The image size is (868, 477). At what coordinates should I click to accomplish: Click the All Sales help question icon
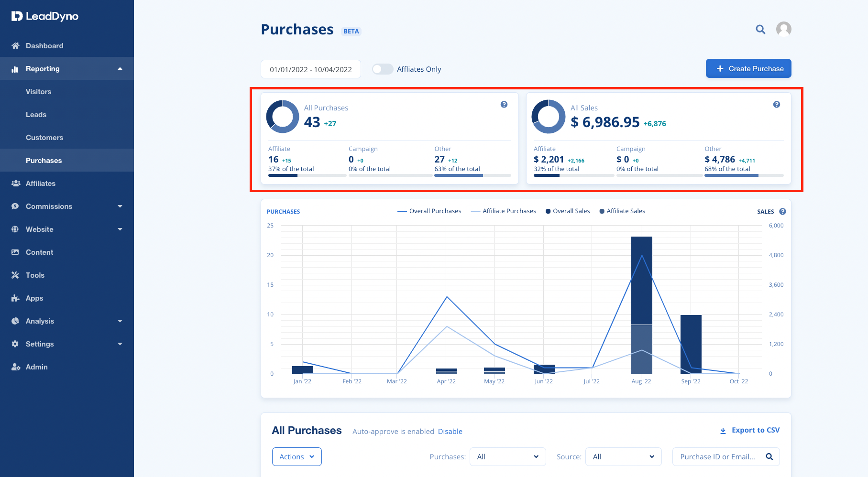[777, 105]
